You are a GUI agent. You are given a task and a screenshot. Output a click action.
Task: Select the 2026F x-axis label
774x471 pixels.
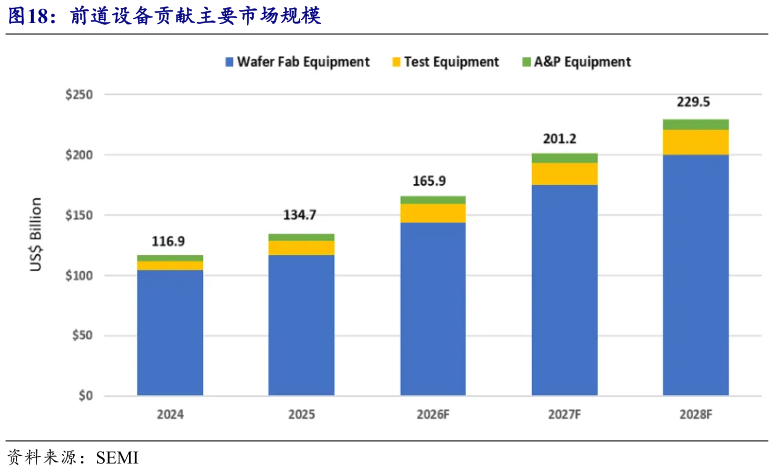[433, 414]
